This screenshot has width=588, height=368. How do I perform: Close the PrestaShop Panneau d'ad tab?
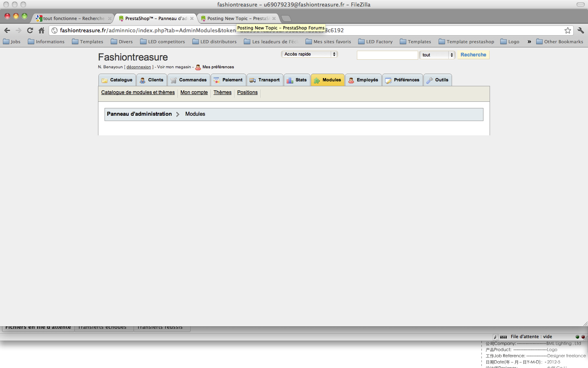(192, 18)
